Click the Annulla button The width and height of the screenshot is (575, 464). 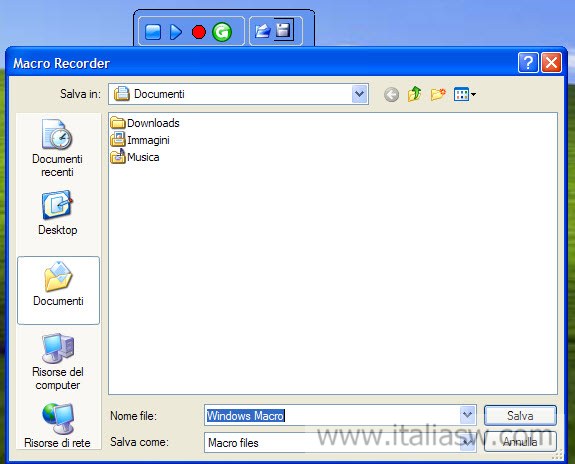(x=520, y=442)
